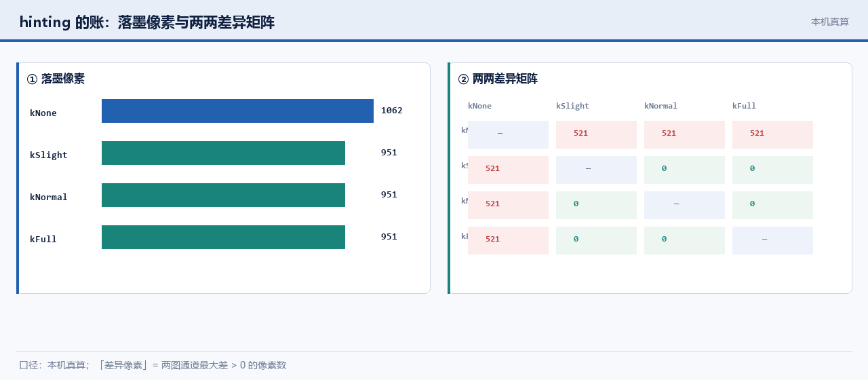Select the 521 cell at matrix row kFull, column kNone
This screenshot has width=868, height=380.
508,240
